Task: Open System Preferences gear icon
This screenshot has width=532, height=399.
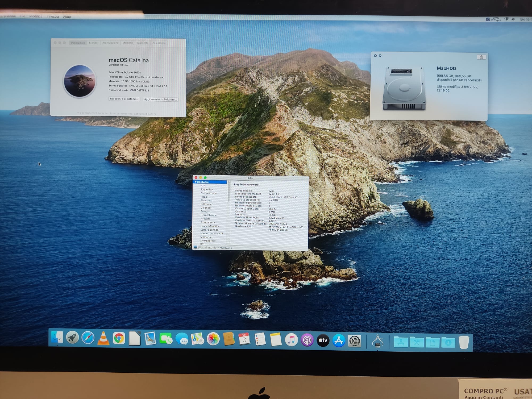Action: (355, 341)
